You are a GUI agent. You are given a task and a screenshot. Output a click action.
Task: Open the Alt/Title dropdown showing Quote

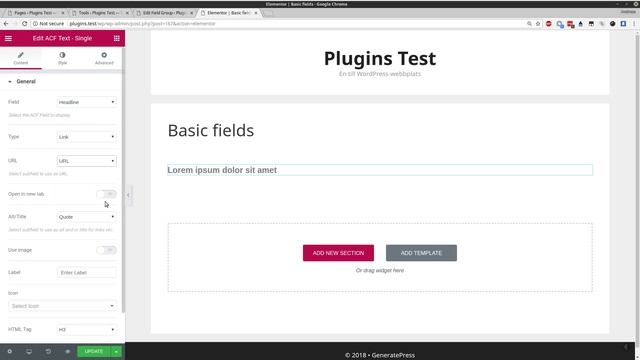(87, 217)
